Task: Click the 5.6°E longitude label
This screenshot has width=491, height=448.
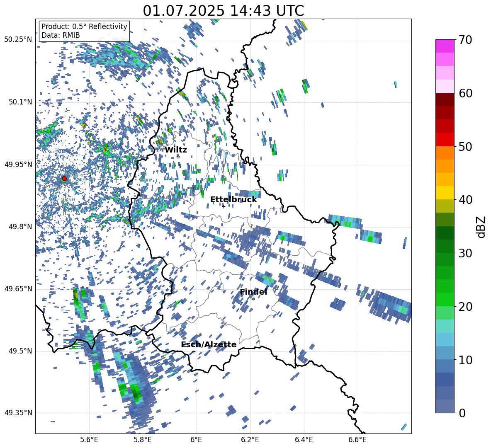Action: (x=89, y=440)
